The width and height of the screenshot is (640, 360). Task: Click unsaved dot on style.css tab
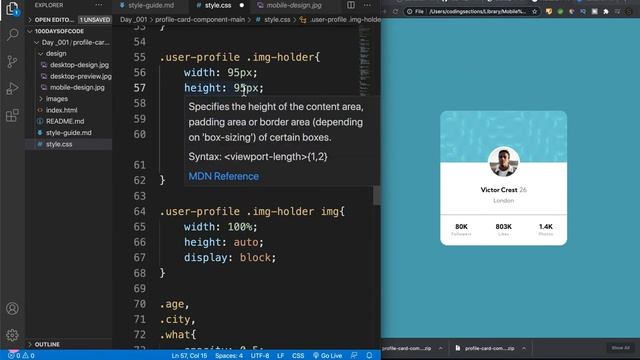[x=242, y=5]
